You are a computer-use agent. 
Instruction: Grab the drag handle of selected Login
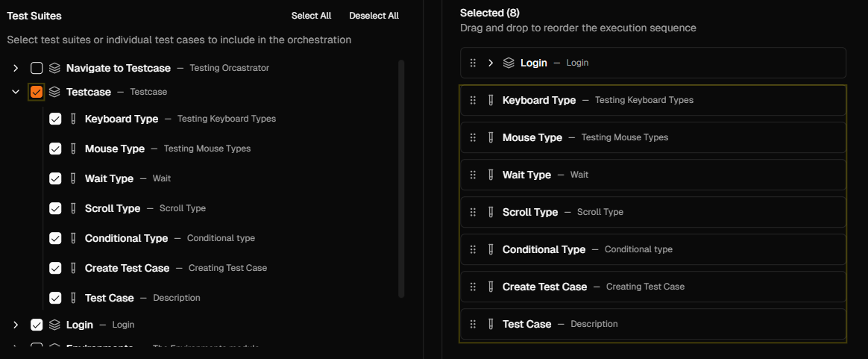tap(473, 63)
